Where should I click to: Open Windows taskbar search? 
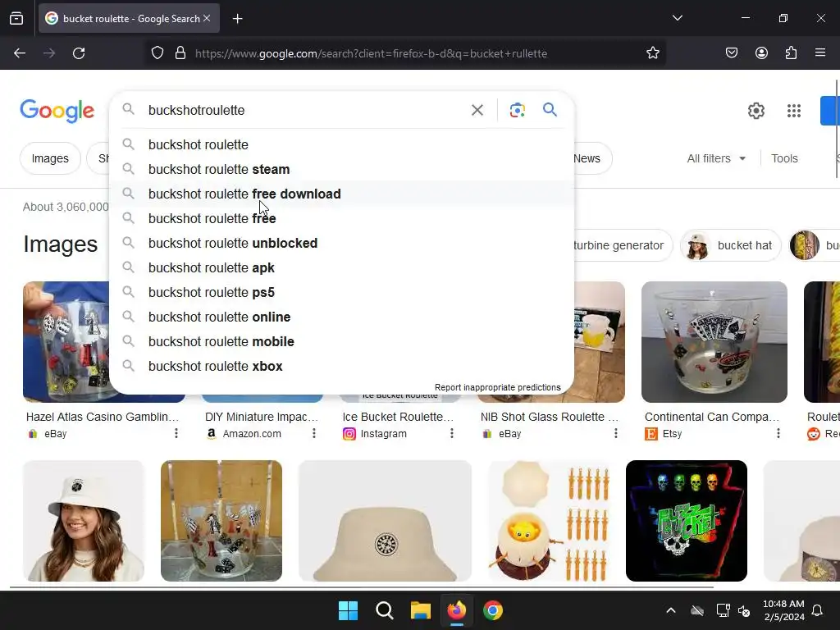click(384, 610)
